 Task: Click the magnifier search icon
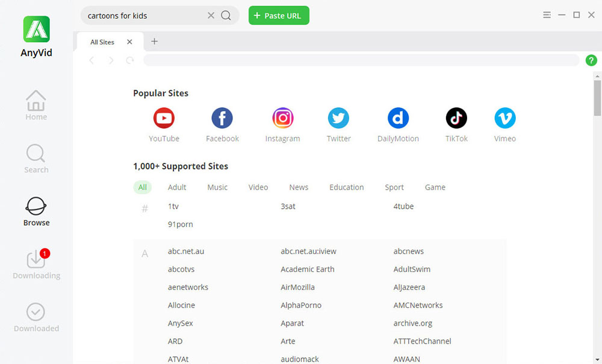coord(226,16)
